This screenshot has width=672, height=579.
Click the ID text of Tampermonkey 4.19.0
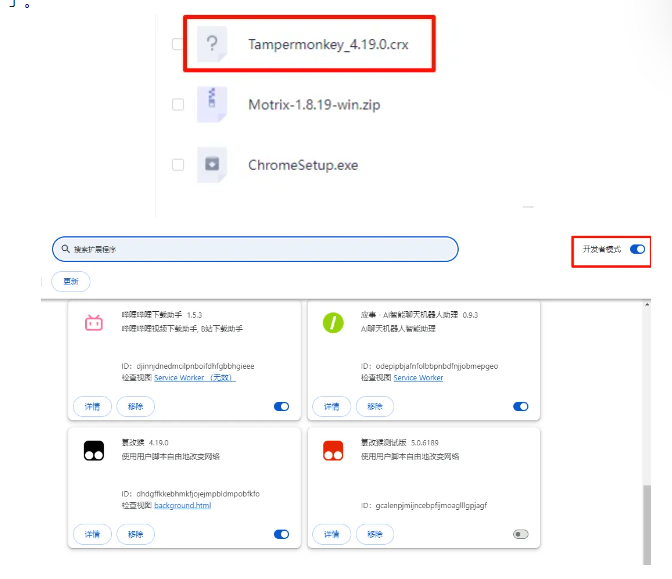click(x=191, y=494)
